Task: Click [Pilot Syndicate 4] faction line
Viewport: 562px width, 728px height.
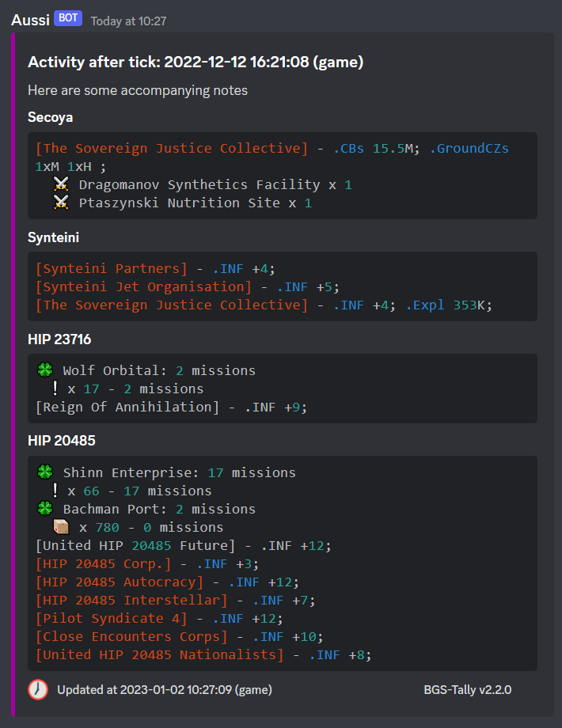Action: click(x=159, y=619)
